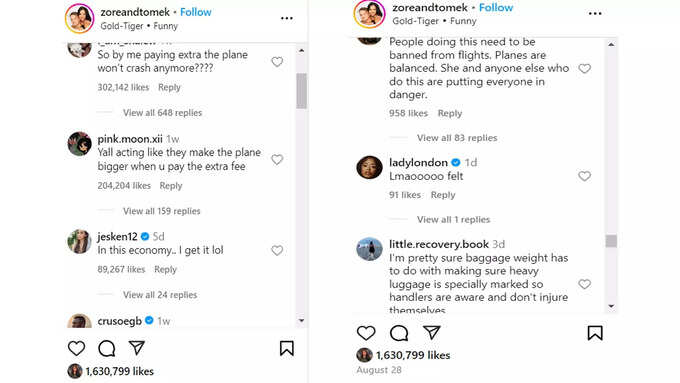Share the post via left panel paper plane
680x383 pixels.
137,348
